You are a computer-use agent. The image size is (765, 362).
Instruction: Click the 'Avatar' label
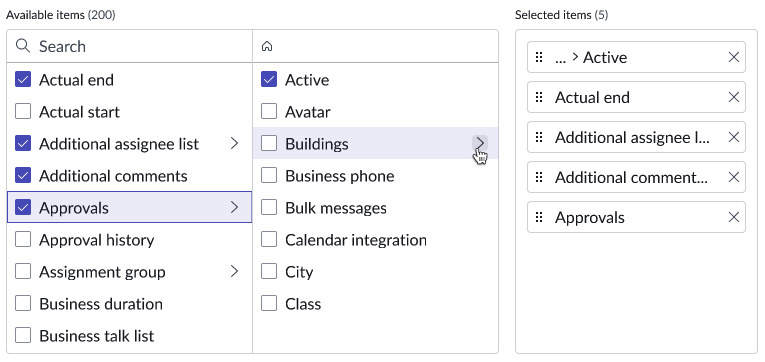tap(308, 112)
